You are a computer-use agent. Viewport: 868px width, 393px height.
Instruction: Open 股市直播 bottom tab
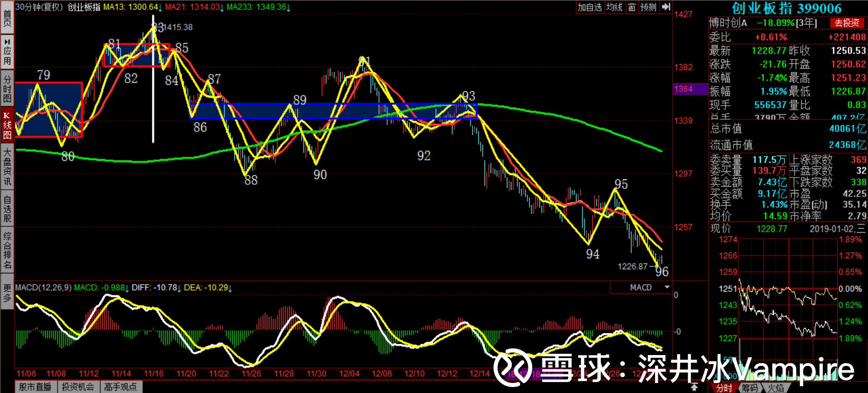click(35, 387)
